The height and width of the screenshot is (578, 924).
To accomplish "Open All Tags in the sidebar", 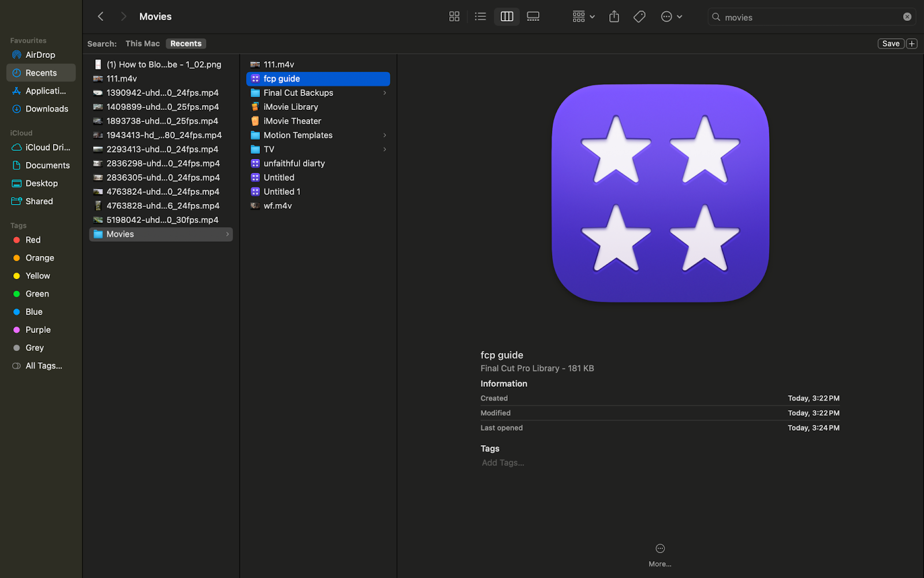I will [40, 365].
